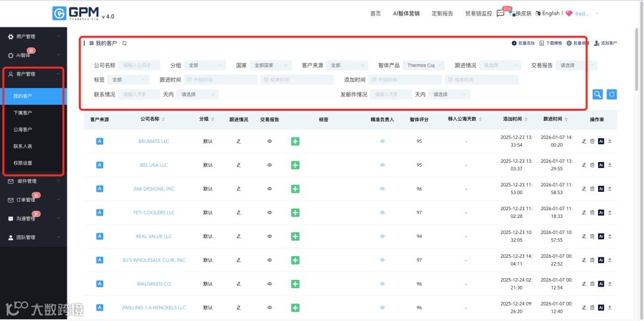Open the 智体产品 Thermos Cup dropdown
The width and height of the screenshot is (644, 321).
[423, 65]
